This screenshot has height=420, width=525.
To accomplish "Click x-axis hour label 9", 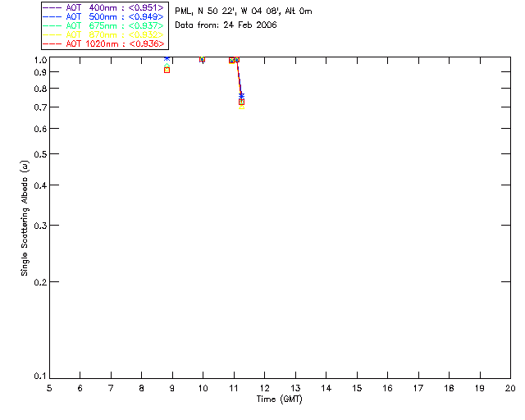I will click(x=172, y=388).
